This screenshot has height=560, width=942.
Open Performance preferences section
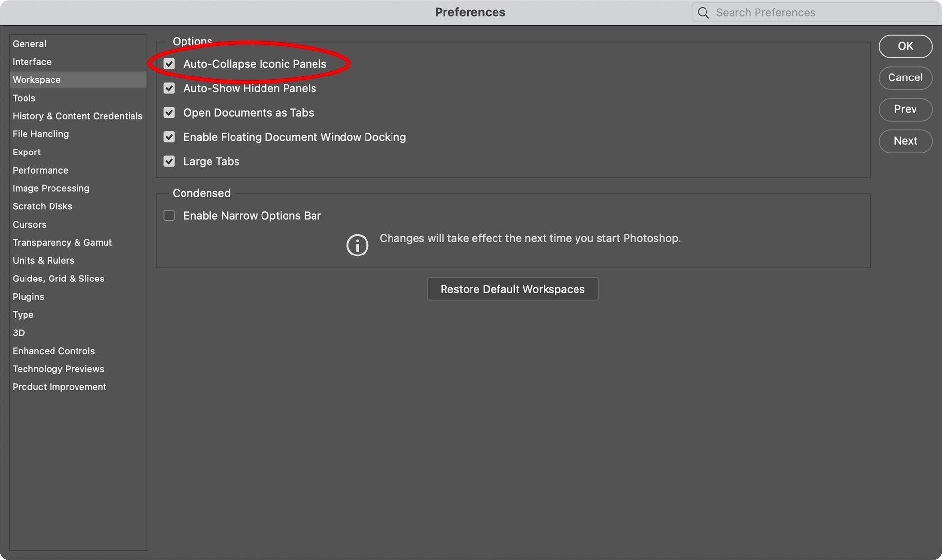(40, 170)
